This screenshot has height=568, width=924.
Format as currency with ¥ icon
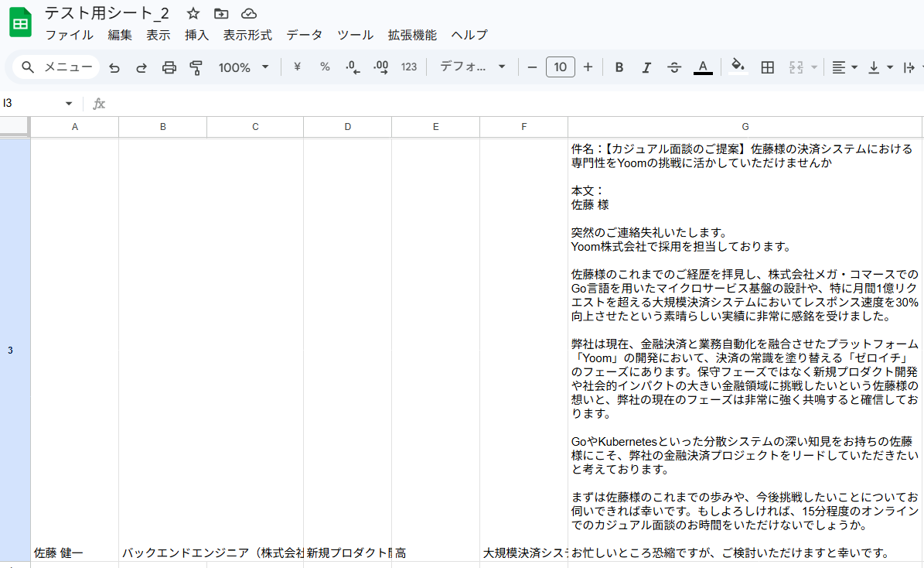tap(297, 67)
